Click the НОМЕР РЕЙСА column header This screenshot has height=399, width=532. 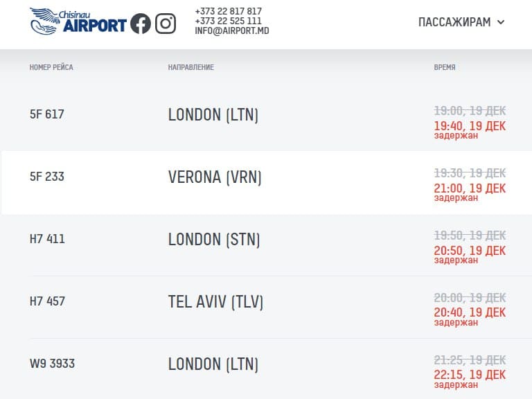coord(51,67)
